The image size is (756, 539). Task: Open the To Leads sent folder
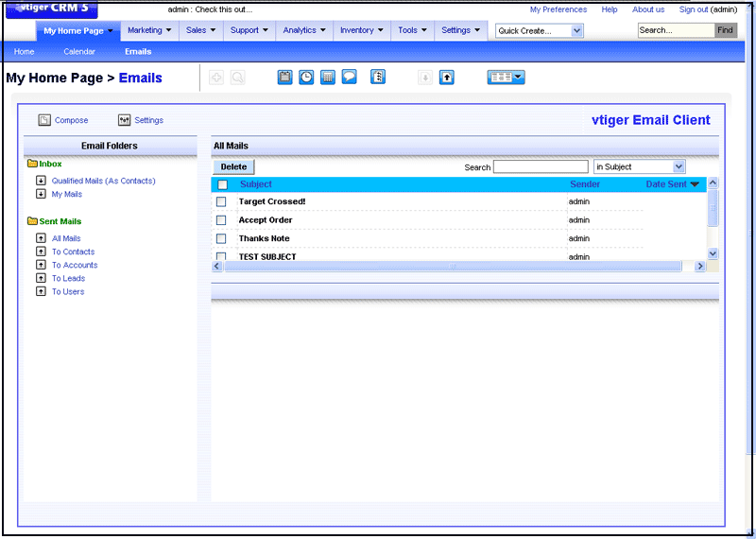click(x=68, y=278)
